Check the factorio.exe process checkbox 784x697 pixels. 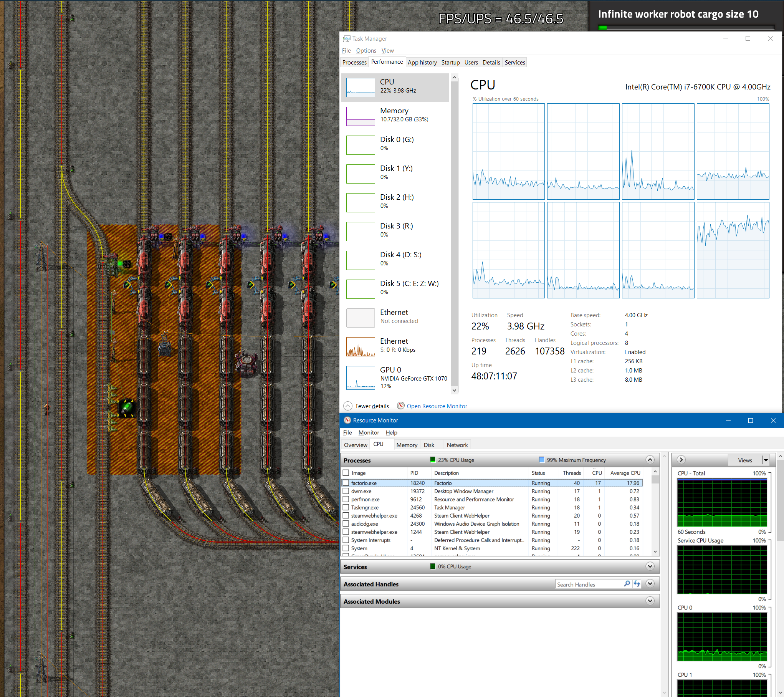point(346,483)
